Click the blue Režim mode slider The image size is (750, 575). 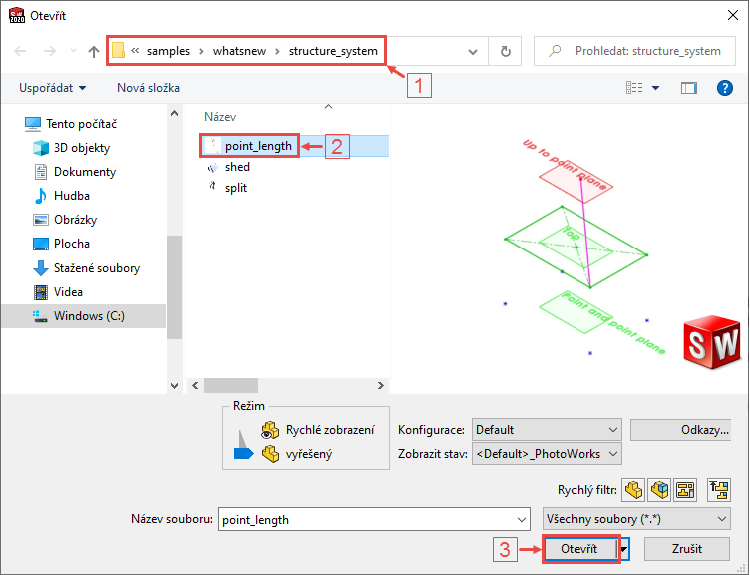coord(243,453)
